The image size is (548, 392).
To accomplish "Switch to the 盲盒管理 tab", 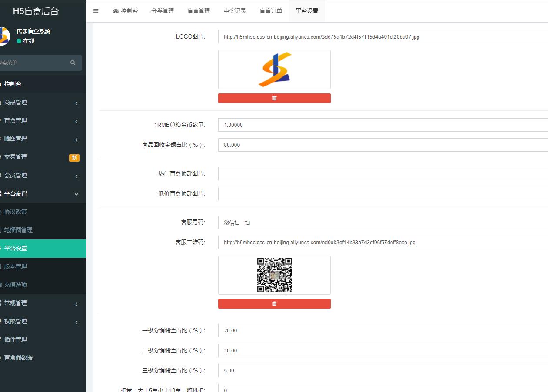I will point(199,11).
